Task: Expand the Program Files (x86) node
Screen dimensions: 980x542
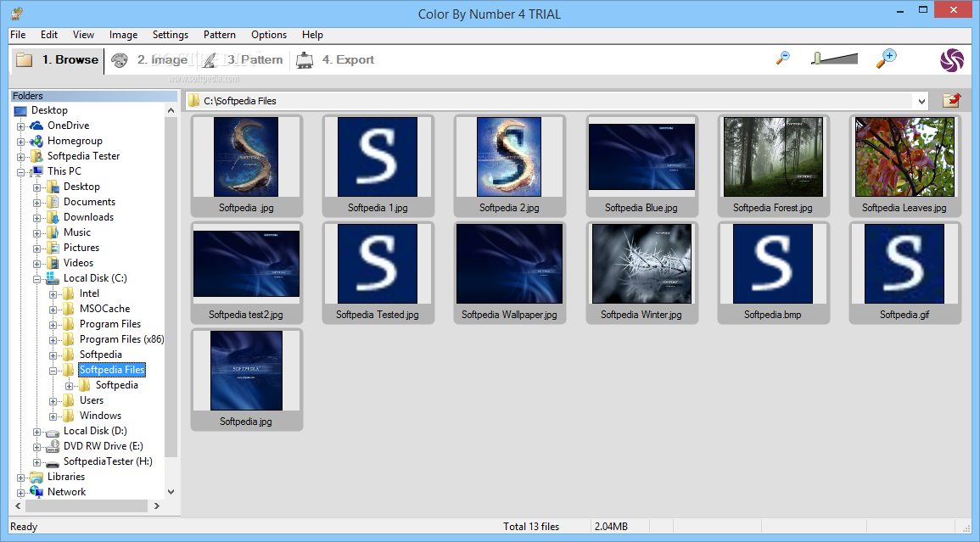Action: point(53,340)
